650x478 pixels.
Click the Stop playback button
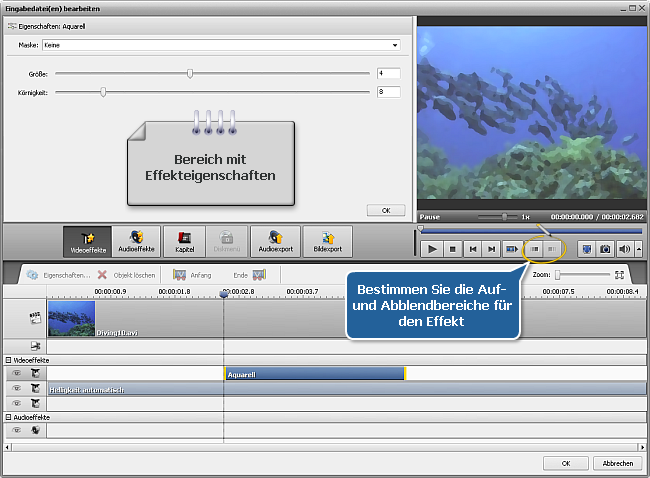[452, 248]
